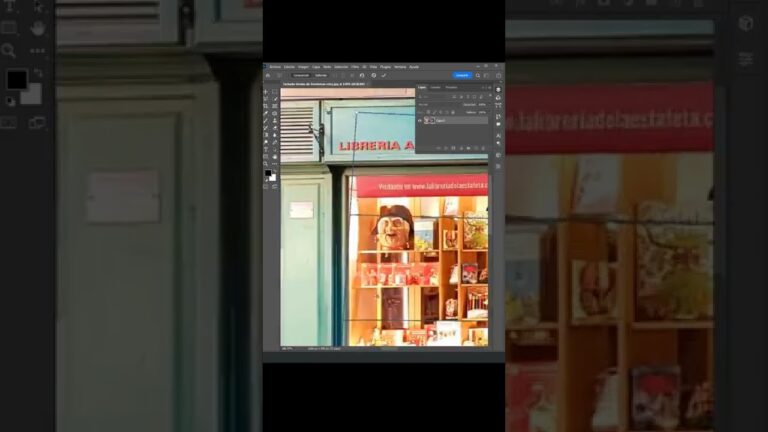Select the Quick Selection tool
Image resolution: width=768 pixels, height=432 pixels.
274,99
